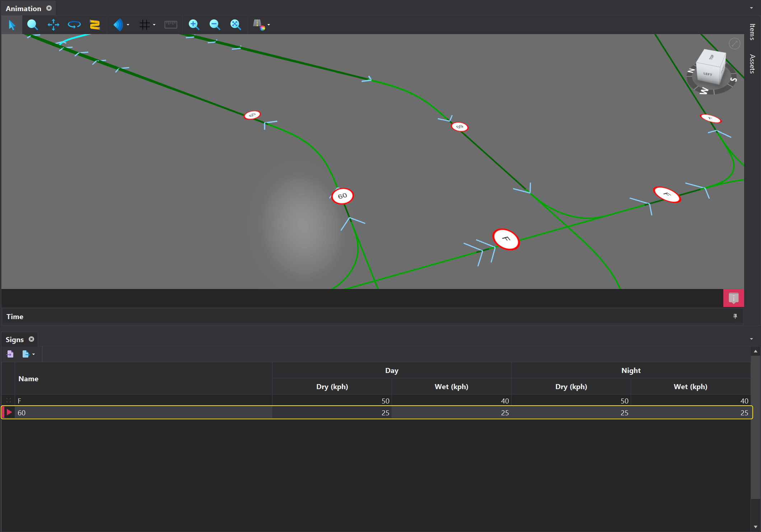Activate the magnifier zoom tool
Screen dimensions: 761x532
(32, 25)
